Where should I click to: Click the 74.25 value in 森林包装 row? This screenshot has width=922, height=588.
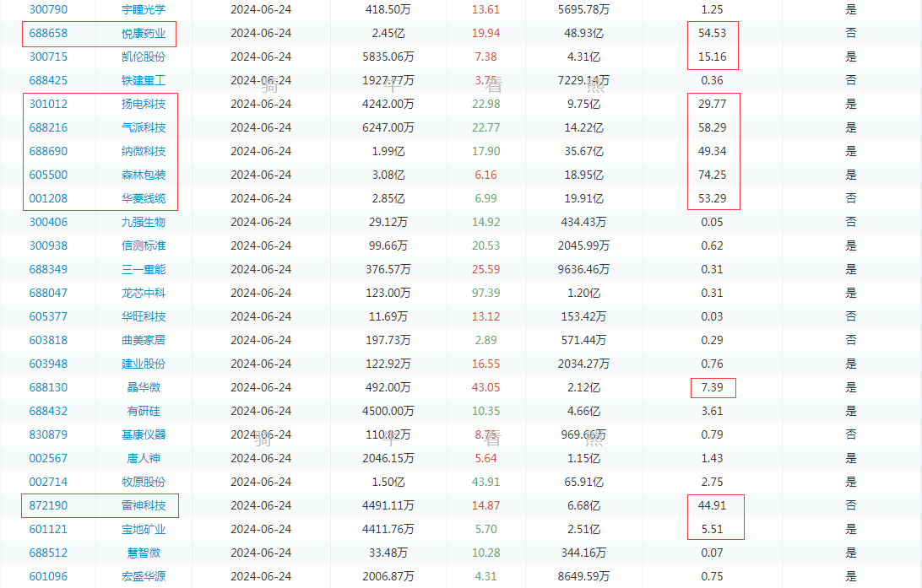pyautogui.click(x=712, y=175)
